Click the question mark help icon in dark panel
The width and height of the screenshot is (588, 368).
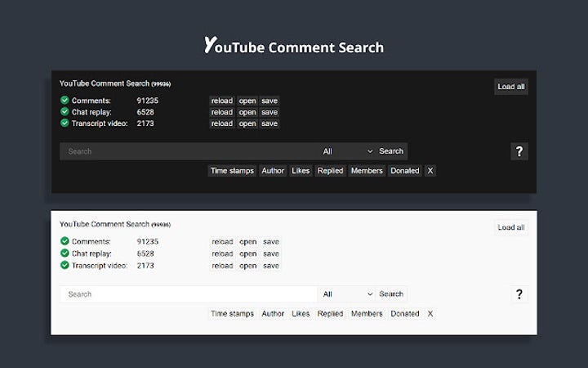coord(519,151)
